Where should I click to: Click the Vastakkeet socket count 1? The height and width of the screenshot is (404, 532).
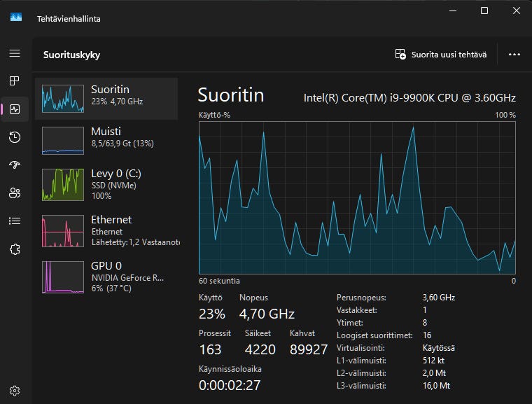point(424,310)
